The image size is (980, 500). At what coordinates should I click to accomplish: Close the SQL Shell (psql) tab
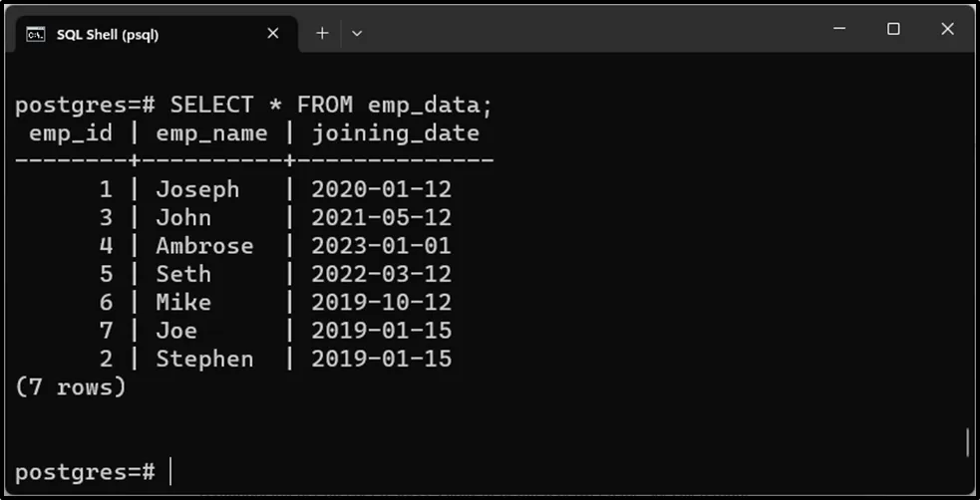[273, 33]
